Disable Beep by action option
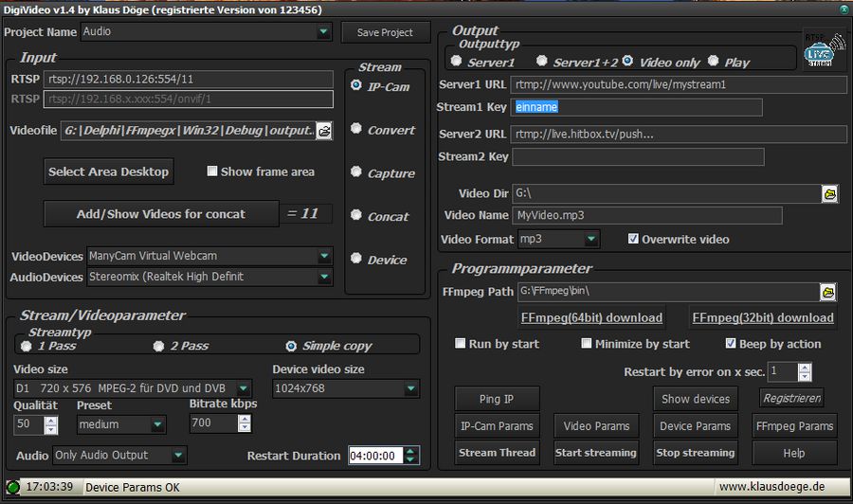Viewport: 853px width, 504px height. click(731, 344)
